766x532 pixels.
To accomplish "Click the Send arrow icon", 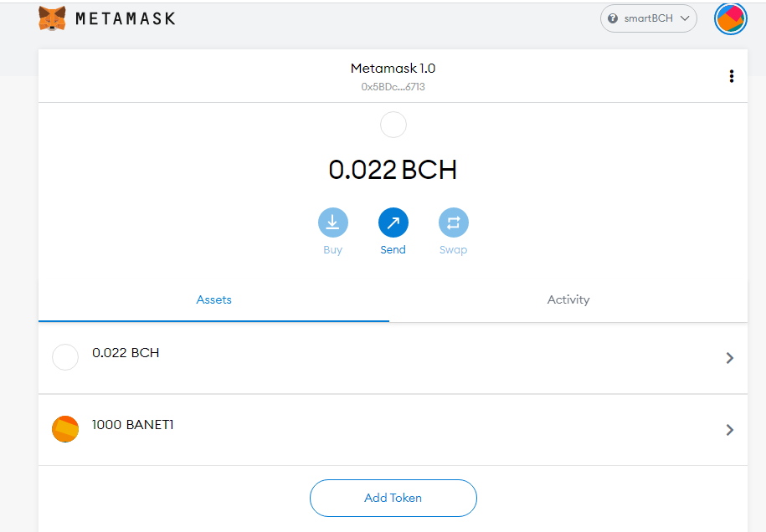I will pyautogui.click(x=393, y=223).
